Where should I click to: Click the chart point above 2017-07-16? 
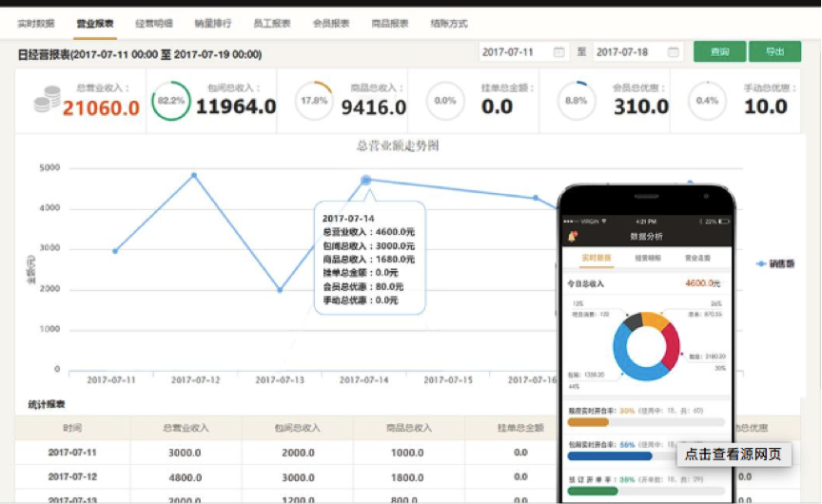click(x=536, y=198)
